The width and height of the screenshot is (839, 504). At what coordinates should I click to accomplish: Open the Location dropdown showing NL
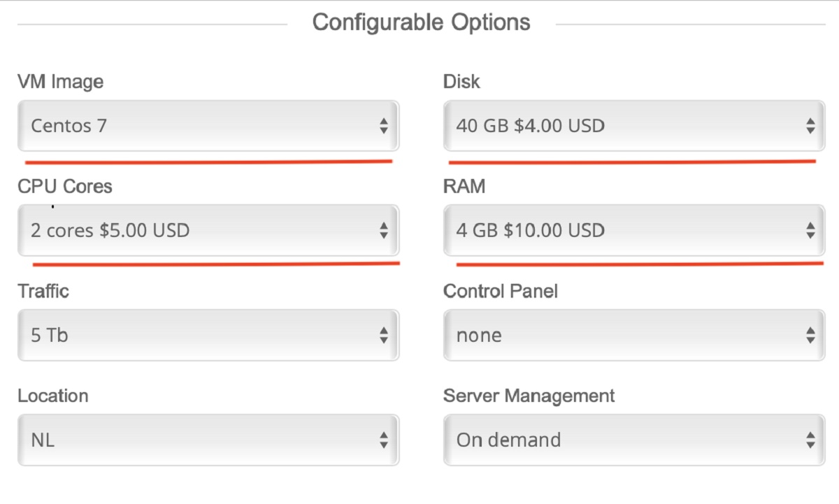[x=208, y=440]
